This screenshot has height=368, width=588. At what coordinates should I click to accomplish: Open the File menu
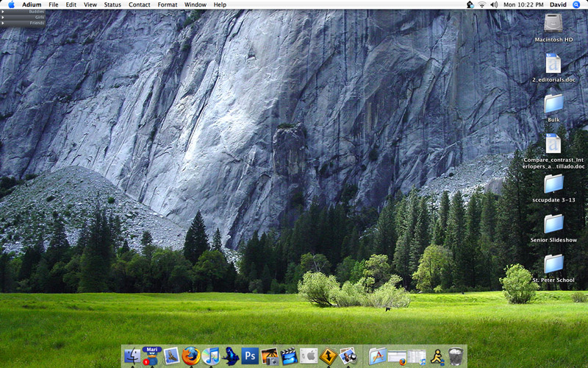coord(54,4)
